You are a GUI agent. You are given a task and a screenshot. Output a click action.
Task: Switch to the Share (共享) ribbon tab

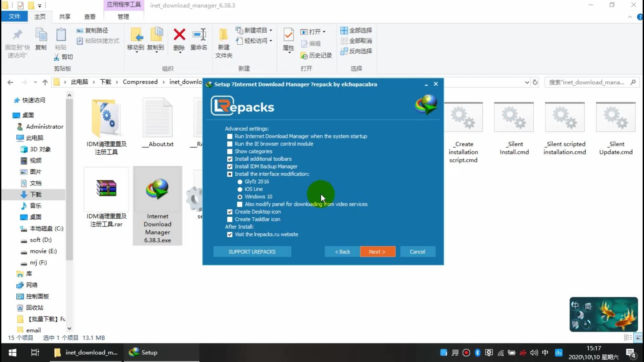(x=65, y=16)
